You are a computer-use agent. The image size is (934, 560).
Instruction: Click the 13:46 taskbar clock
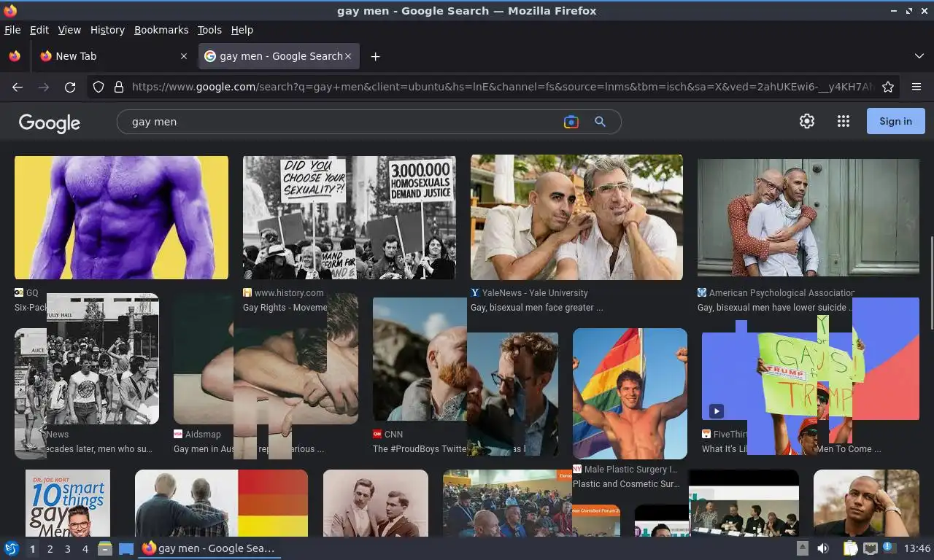pyautogui.click(x=917, y=548)
